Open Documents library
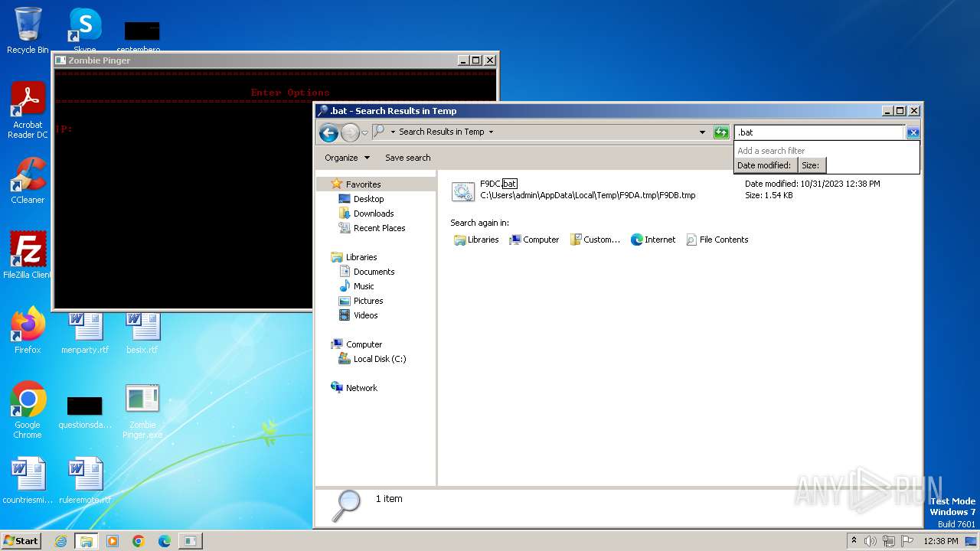The image size is (980, 551). [374, 272]
